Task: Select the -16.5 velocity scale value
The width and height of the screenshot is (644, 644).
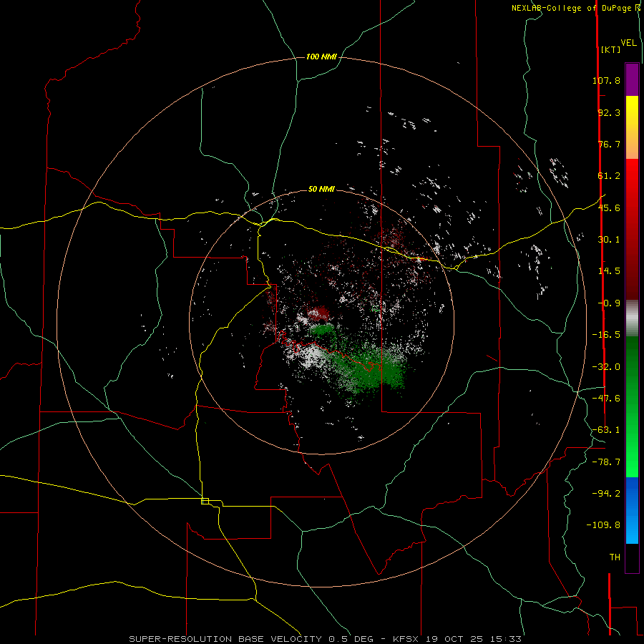Action: click(606, 335)
